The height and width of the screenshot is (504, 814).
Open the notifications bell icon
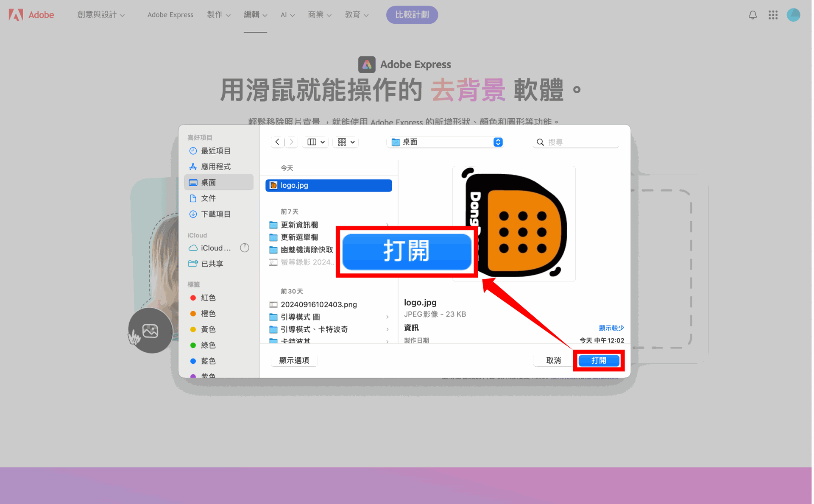(753, 15)
